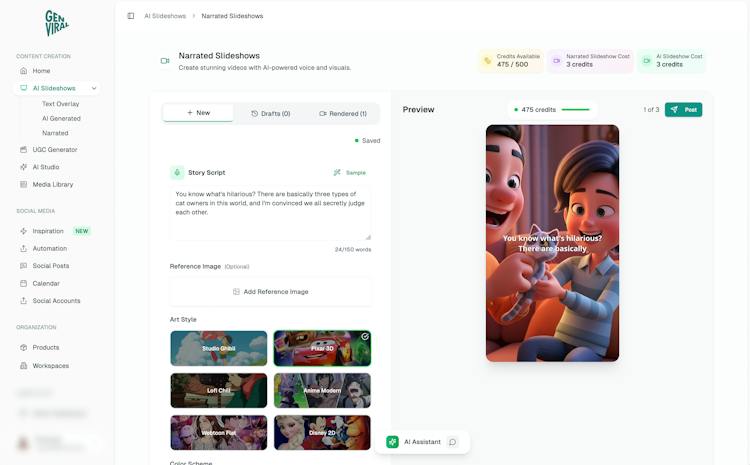Click the AI Slideshows monitor icon

tap(23, 88)
